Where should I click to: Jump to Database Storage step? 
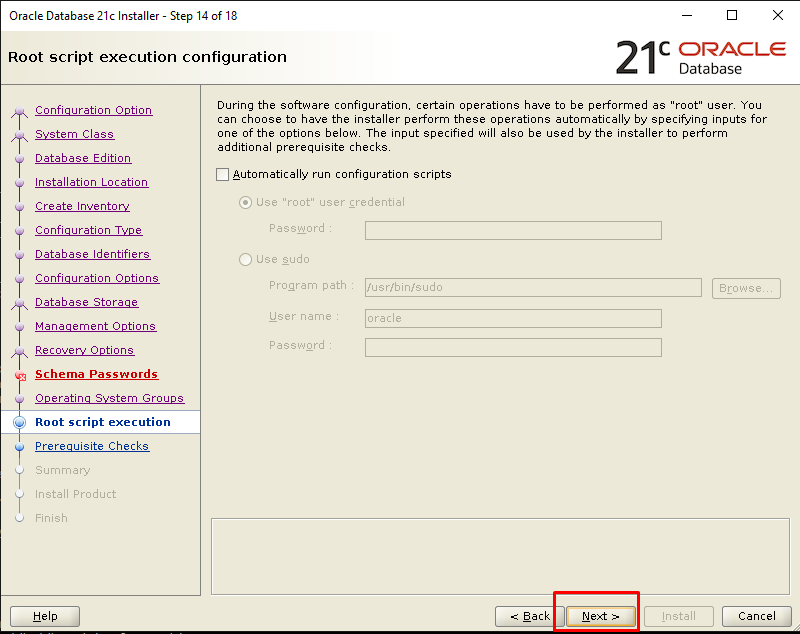coord(86,302)
